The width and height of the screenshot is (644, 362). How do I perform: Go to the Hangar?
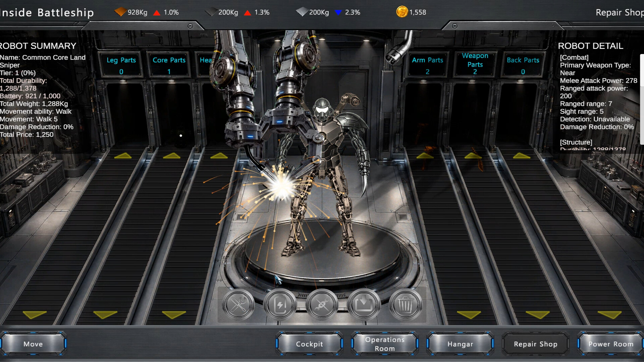coord(460,344)
